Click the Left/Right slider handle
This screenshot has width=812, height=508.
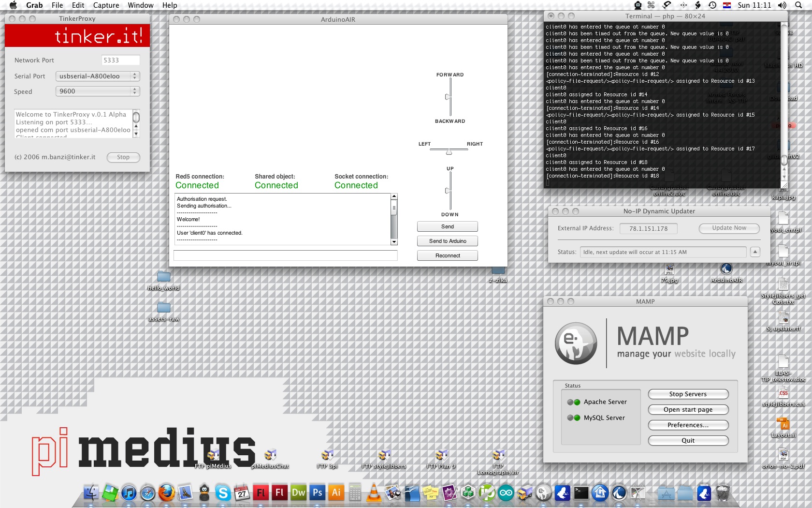pyautogui.click(x=449, y=152)
